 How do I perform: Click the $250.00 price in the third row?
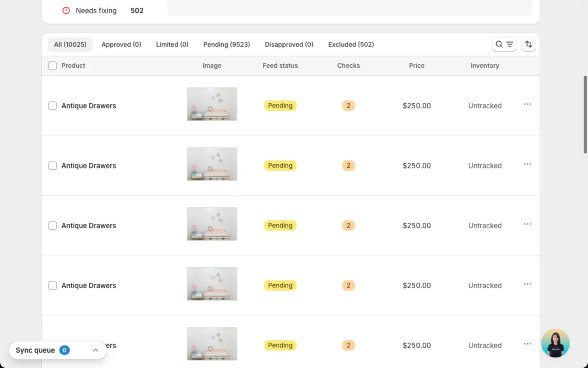416,226
